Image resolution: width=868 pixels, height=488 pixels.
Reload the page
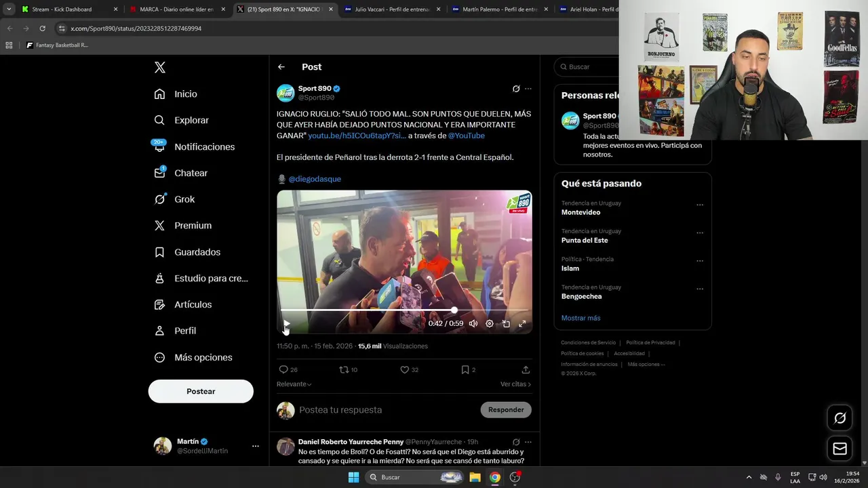[42, 28]
